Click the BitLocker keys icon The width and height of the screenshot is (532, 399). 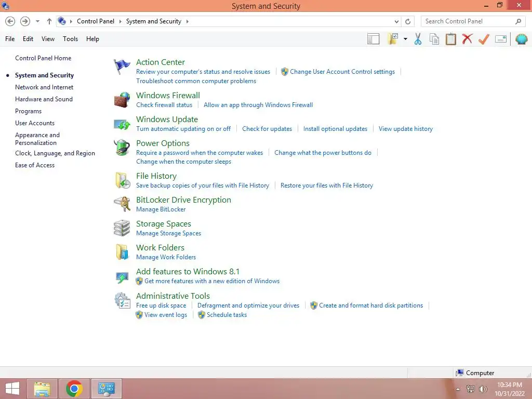click(x=122, y=204)
